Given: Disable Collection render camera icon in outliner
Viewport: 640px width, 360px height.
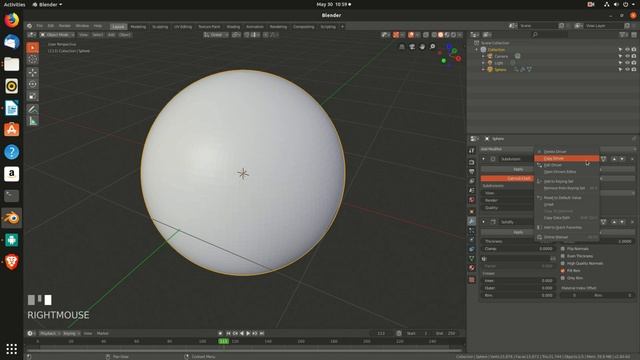Looking at the screenshot, I should coord(634,49).
